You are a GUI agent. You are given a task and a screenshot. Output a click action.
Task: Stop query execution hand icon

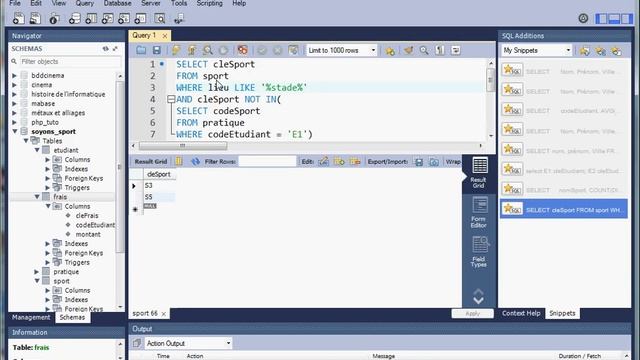[x=223, y=50]
